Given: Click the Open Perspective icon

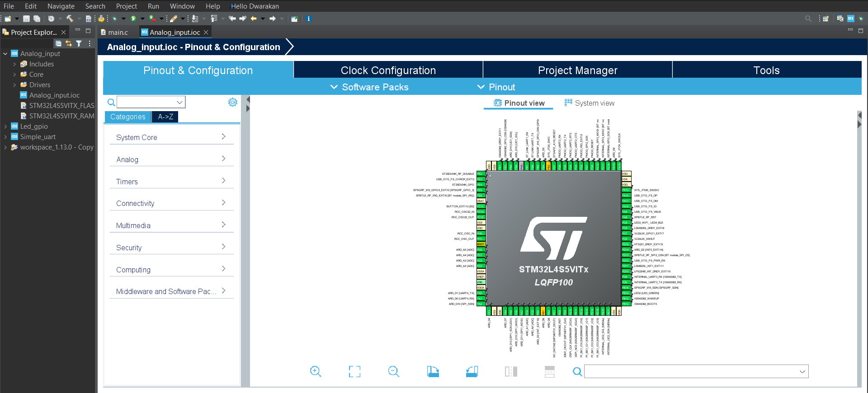Looking at the screenshot, I should pos(826,19).
